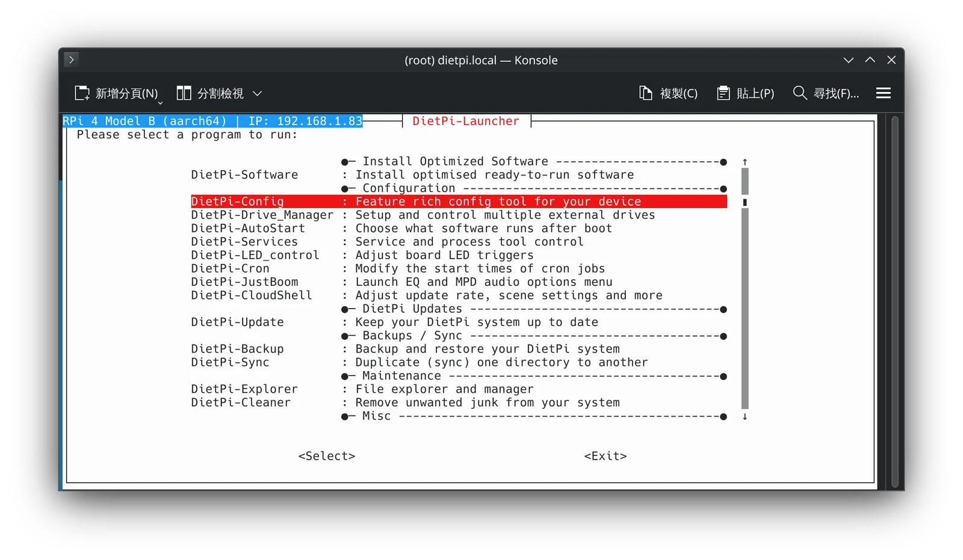Click the Konsole vertical scrollbar
Screen dimensions: 963x560
click(x=895, y=301)
